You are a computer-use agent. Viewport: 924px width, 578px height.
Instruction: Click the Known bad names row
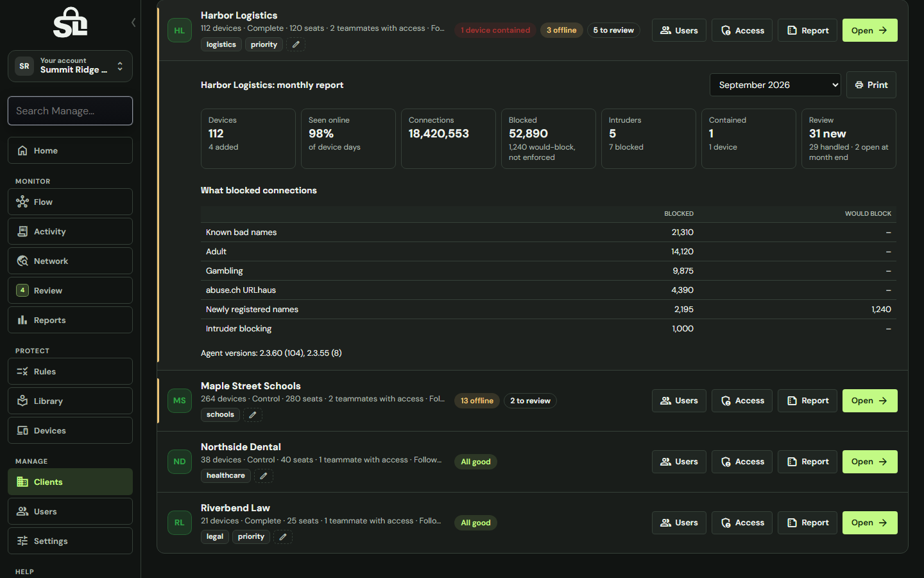549,232
